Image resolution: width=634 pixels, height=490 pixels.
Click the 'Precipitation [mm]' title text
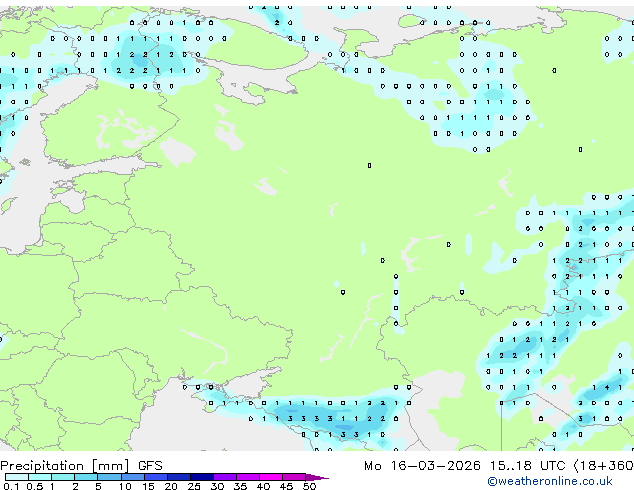65,466
